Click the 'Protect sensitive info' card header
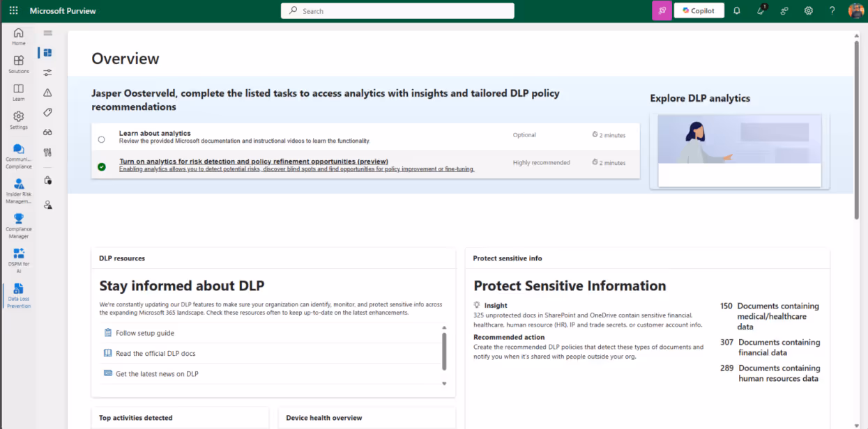Image resolution: width=868 pixels, height=429 pixels. (x=508, y=258)
